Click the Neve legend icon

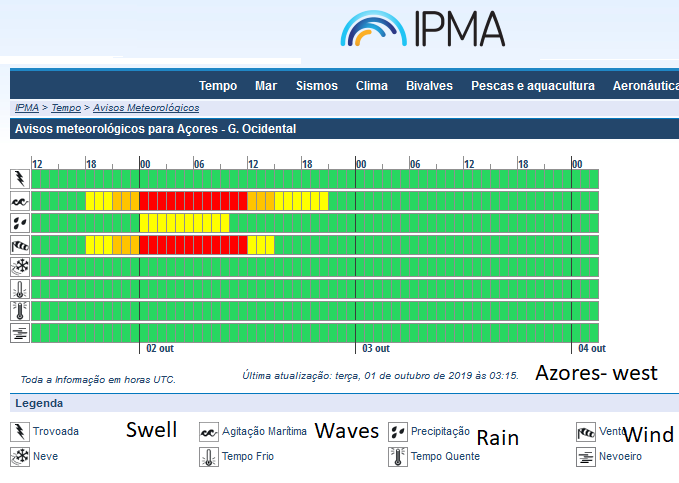tap(20, 457)
